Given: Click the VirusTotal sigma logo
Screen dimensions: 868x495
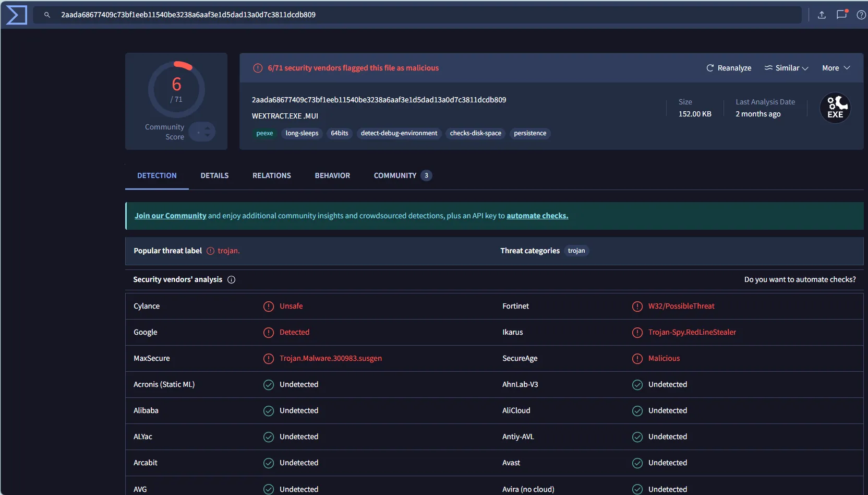Looking at the screenshot, I should point(16,15).
